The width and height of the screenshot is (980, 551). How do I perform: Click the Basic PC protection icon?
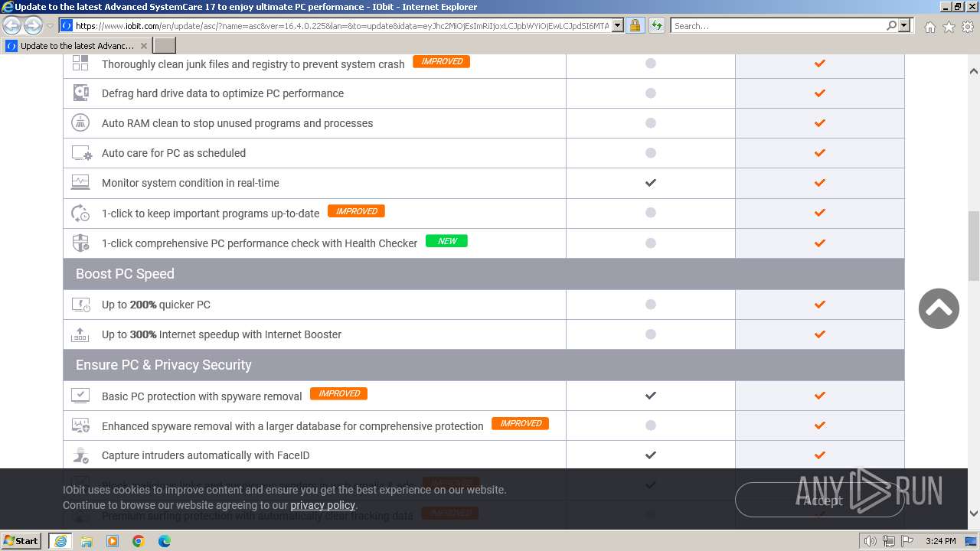point(80,395)
